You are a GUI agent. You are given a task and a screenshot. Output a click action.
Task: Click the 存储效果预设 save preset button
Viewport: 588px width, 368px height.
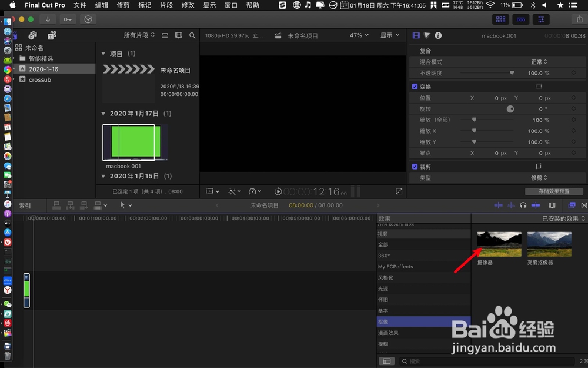pyautogui.click(x=553, y=191)
